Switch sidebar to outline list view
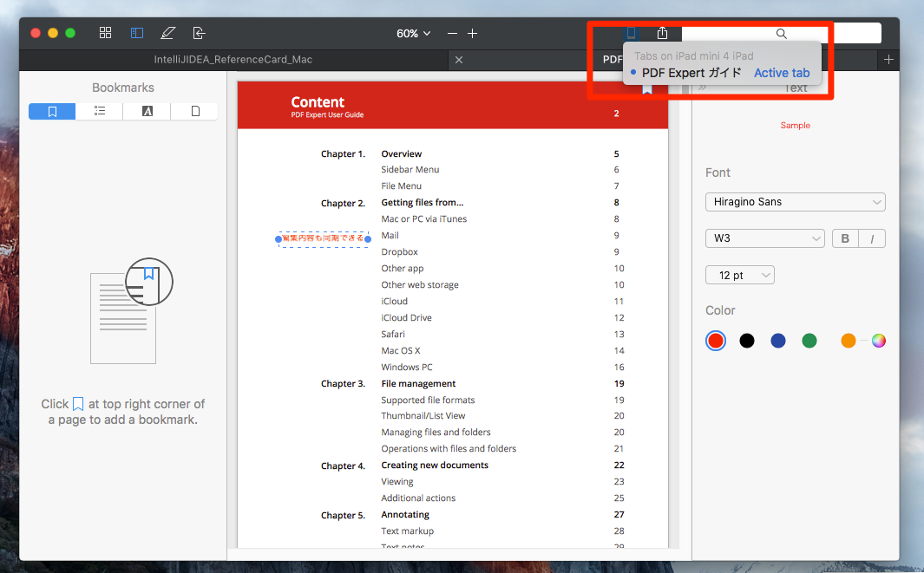The width and height of the screenshot is (924, 573). [100, 111]
